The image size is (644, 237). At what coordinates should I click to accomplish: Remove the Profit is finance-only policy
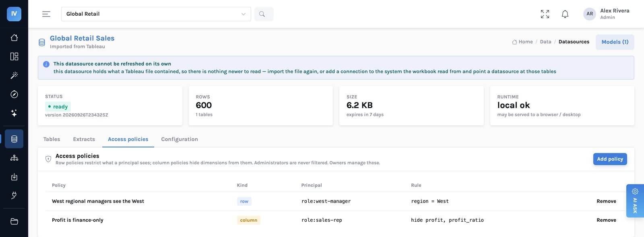[x=607, y=220]
